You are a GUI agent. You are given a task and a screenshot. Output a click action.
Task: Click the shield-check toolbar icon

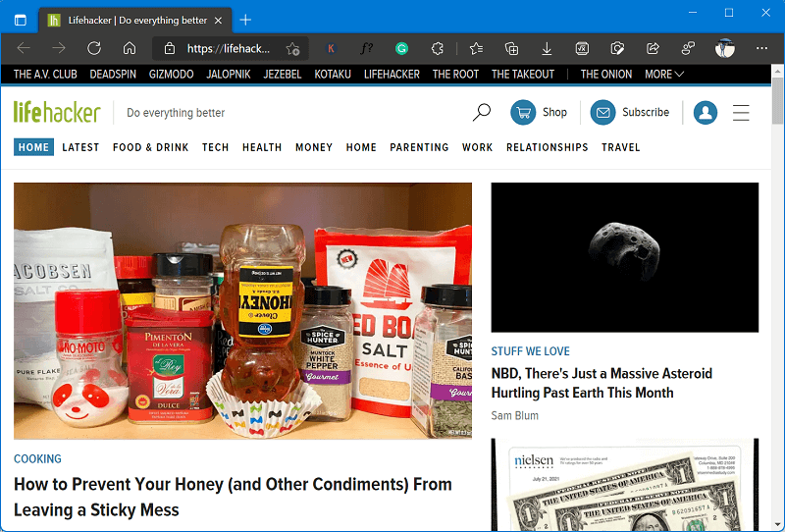[617, 48]
